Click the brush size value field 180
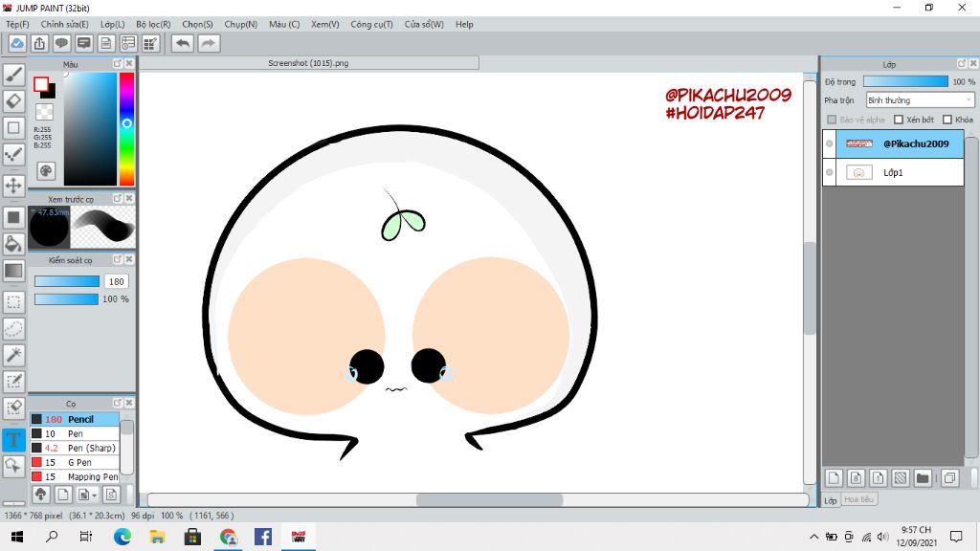Screen dimensions: 980x551 point(116,282)
